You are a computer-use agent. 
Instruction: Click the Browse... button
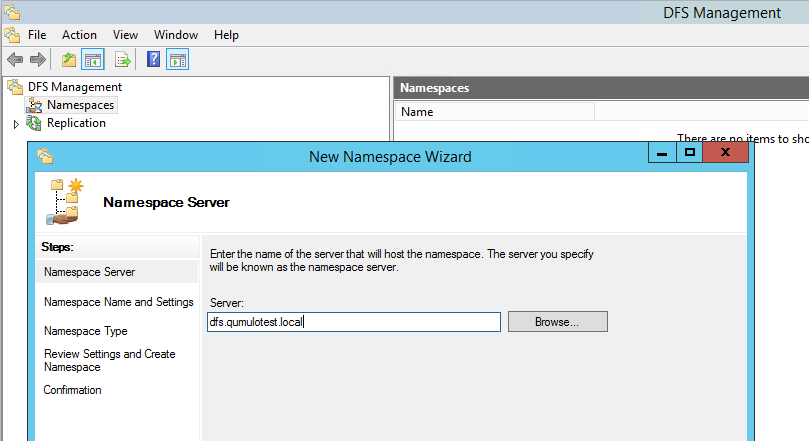(x=557, y=322)
